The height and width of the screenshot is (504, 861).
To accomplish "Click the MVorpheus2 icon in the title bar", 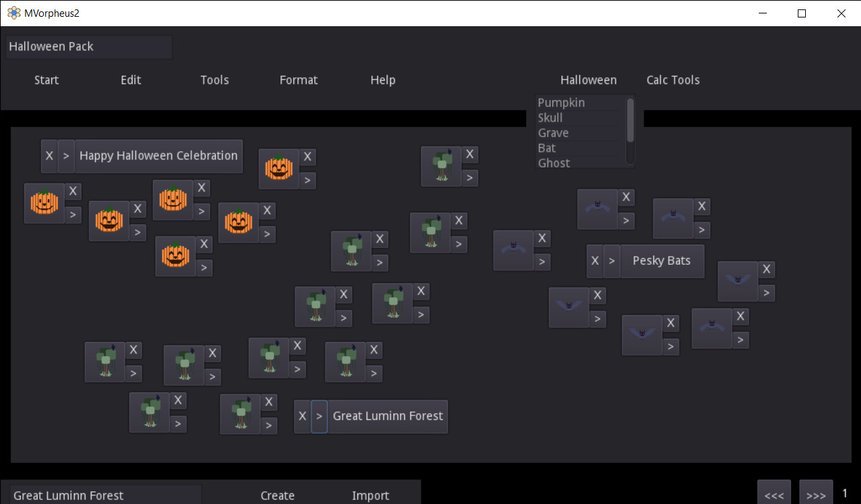I will coord(13,13).
